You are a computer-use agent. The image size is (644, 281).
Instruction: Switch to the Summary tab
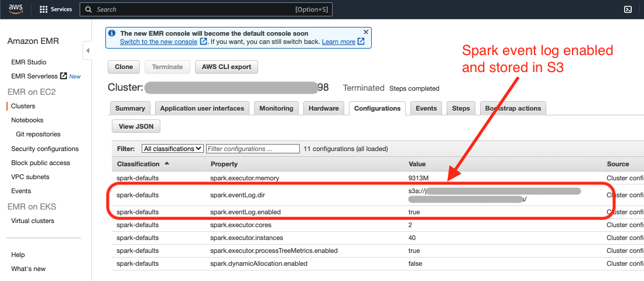130,108
